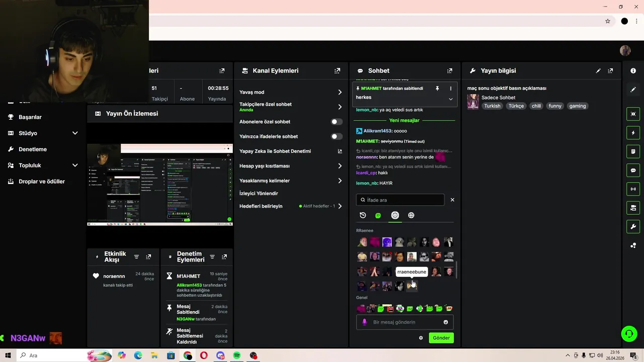Pop out the Yayın bilgisi panel

point(610,71)
